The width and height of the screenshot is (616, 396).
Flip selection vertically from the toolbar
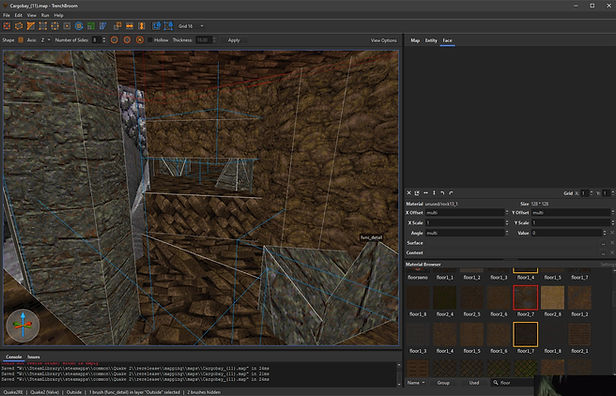coord(141,26)
